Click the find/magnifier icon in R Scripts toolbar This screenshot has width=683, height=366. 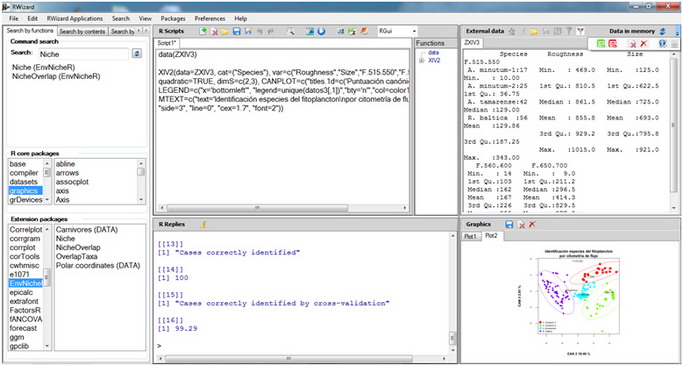tap(291, 31)
